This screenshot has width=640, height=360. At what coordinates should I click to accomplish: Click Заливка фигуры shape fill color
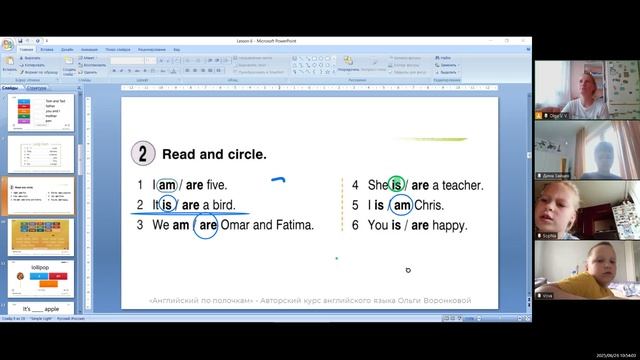(x=405, y=58)
